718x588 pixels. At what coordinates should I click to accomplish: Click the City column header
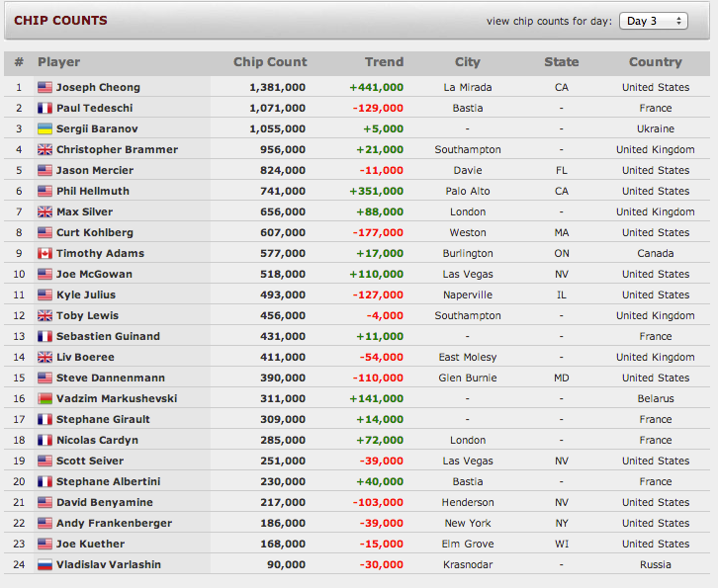[468, 62]
